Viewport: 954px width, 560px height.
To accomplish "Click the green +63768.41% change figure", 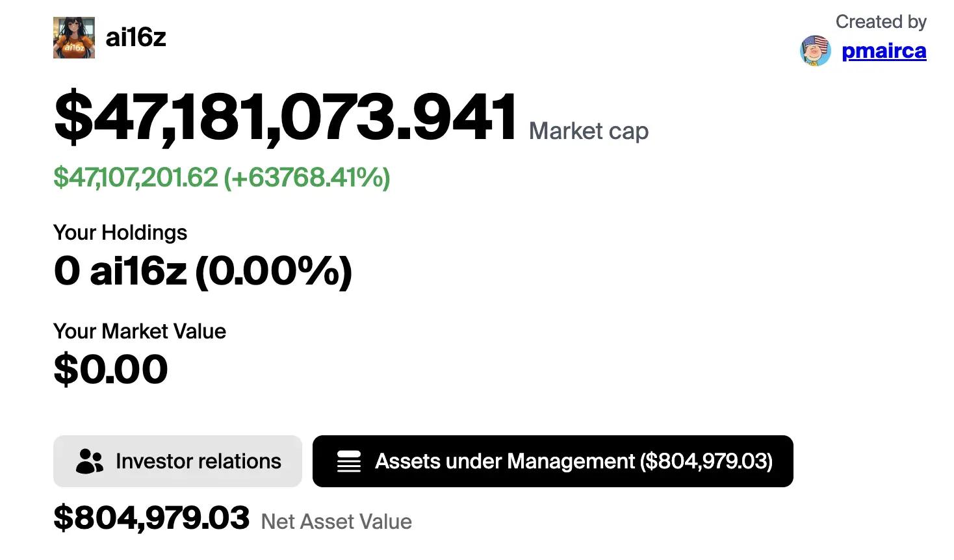I will (x=307, y=177).
